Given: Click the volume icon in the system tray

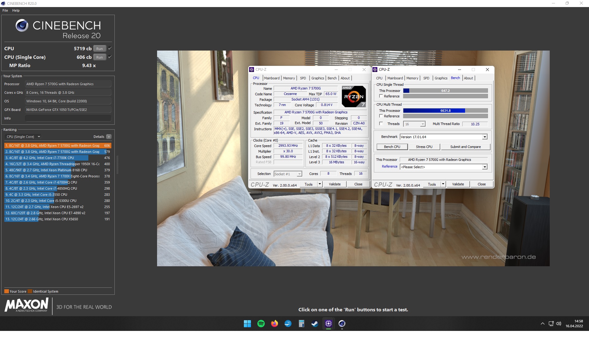Looking at the screenshot, I should click(558, 324).
